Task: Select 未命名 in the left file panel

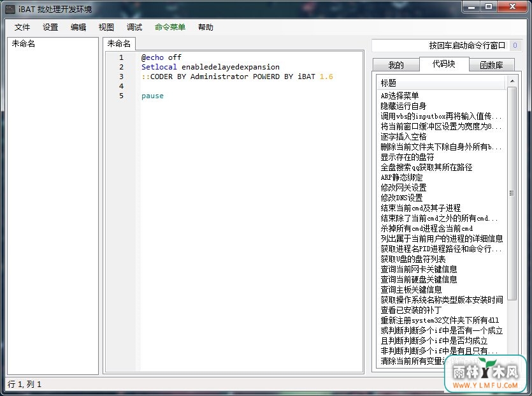Action: [x=24, y=43]
